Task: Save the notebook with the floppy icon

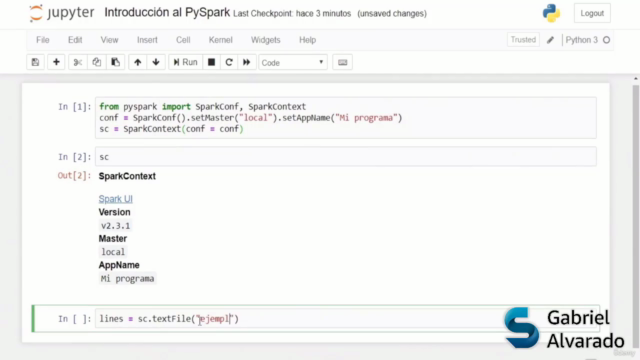Action: coord(36,62)
